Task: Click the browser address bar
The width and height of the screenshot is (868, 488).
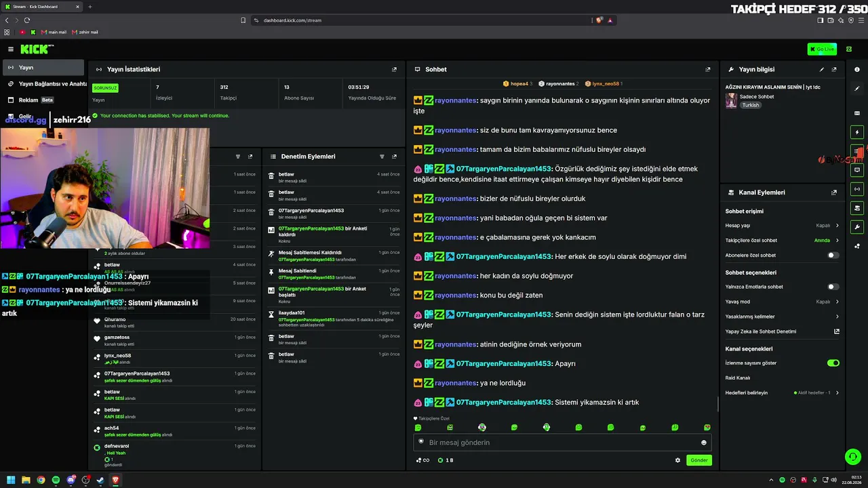Action: (420, 20)
